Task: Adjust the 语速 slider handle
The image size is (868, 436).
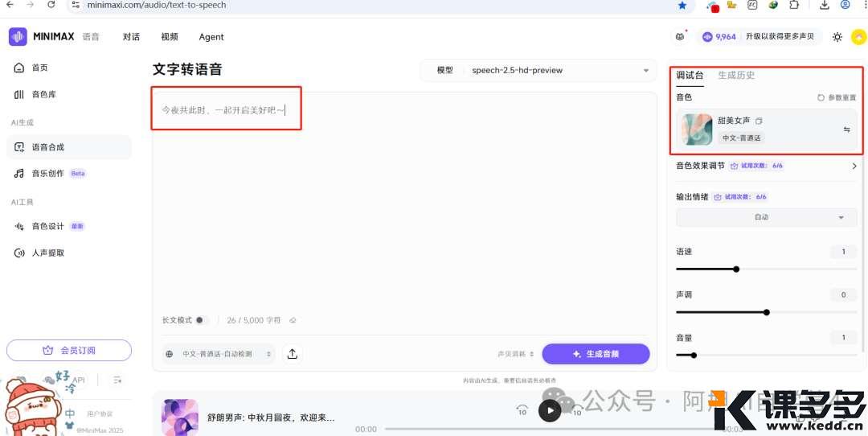Action: point(736,269)
